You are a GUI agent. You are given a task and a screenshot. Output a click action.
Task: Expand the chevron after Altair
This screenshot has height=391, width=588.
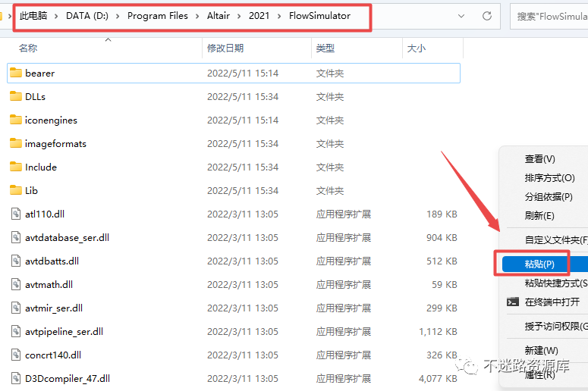tap(239, 16)
